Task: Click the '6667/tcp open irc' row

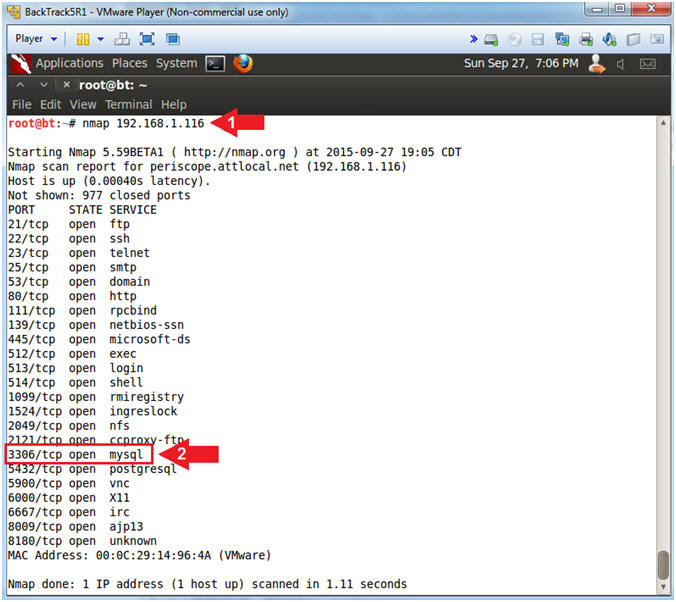Action: point(69,512)
